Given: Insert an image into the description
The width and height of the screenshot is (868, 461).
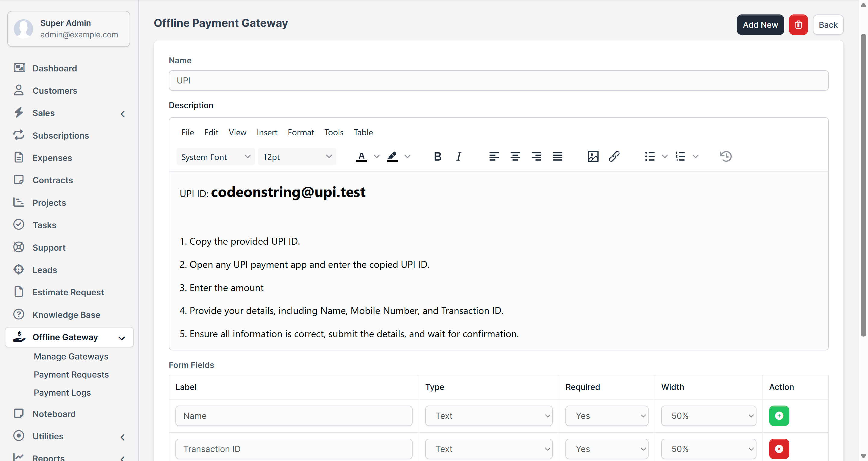Looking at the screenshot, I should [x=593, y=156].
